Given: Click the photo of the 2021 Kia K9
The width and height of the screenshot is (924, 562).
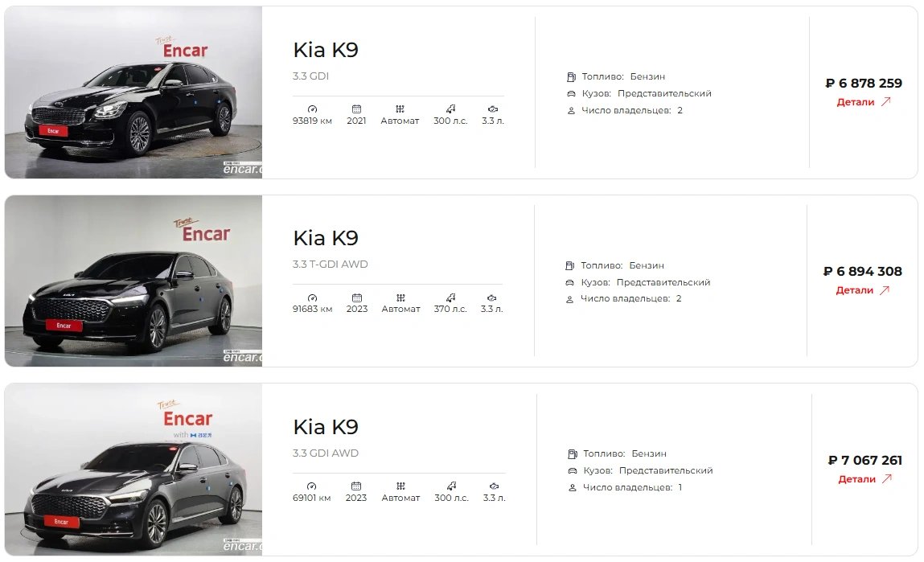Looking at the screenshot, I should coord(133,92).
